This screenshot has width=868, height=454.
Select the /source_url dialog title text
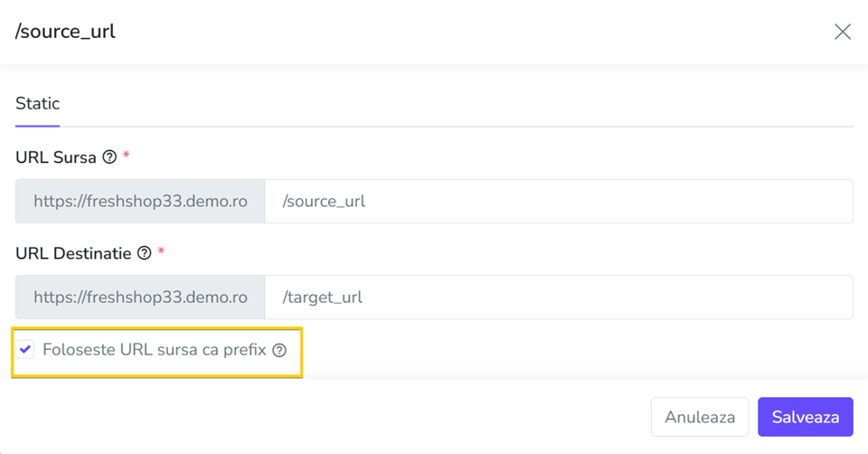[65, 32]
